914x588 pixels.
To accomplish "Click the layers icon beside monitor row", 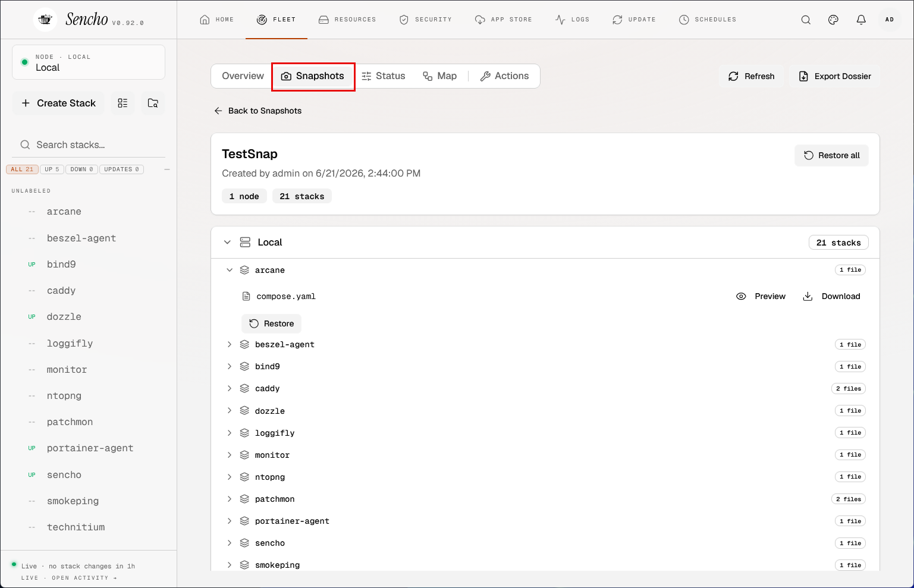I will (244, 455).
